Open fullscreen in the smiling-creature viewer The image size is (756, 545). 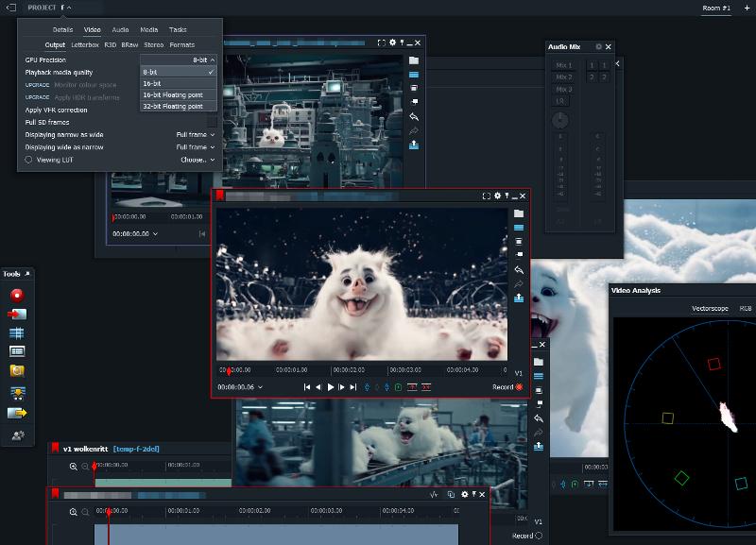486,196
